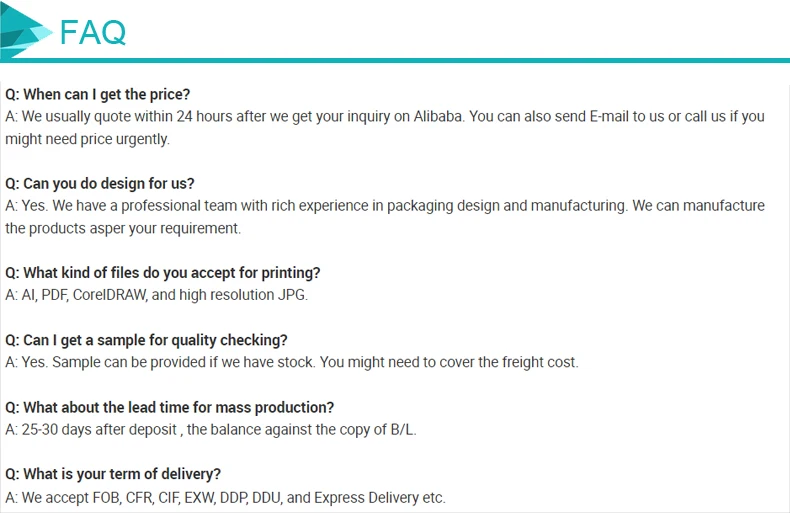Click the answer about covering the freight cost
Image resolution: width=790 pixels, height=513 pixels.
click(x=291, y=362)
